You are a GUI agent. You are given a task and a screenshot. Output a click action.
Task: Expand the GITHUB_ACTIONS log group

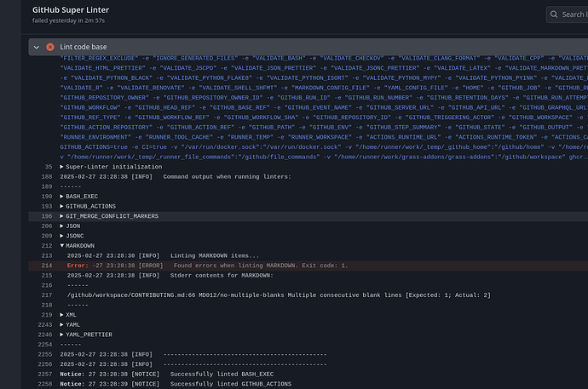(88, 206)
